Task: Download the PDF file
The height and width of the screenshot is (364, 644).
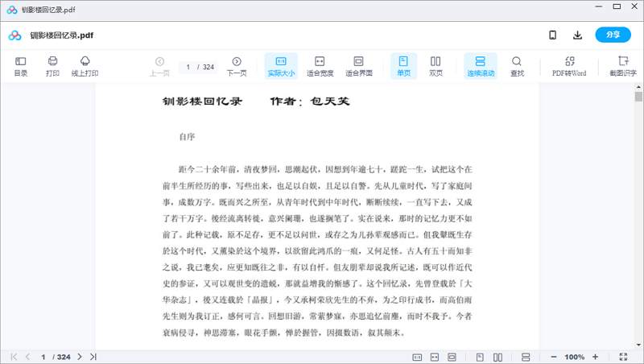Action: point(577,35)
